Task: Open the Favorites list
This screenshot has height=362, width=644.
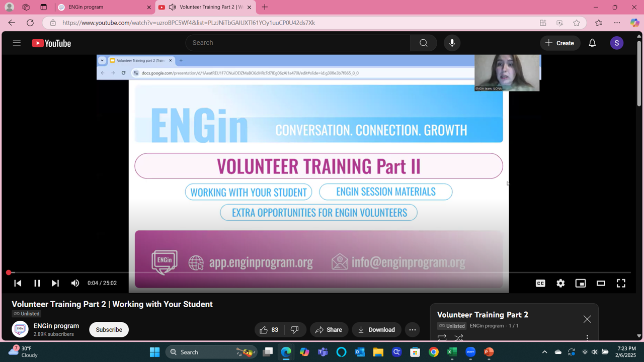Action: pyautogui.click(x=599, y=23)
